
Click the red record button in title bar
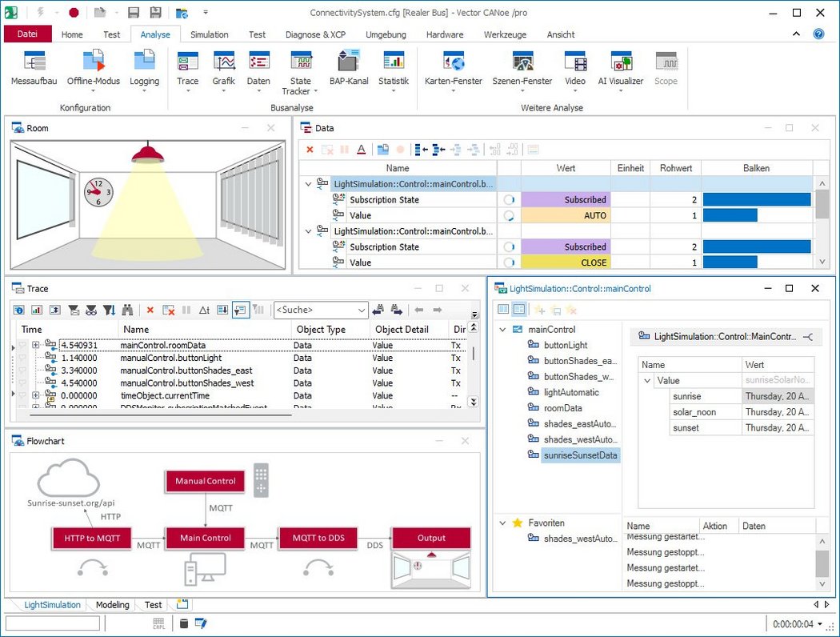[74, 12]
